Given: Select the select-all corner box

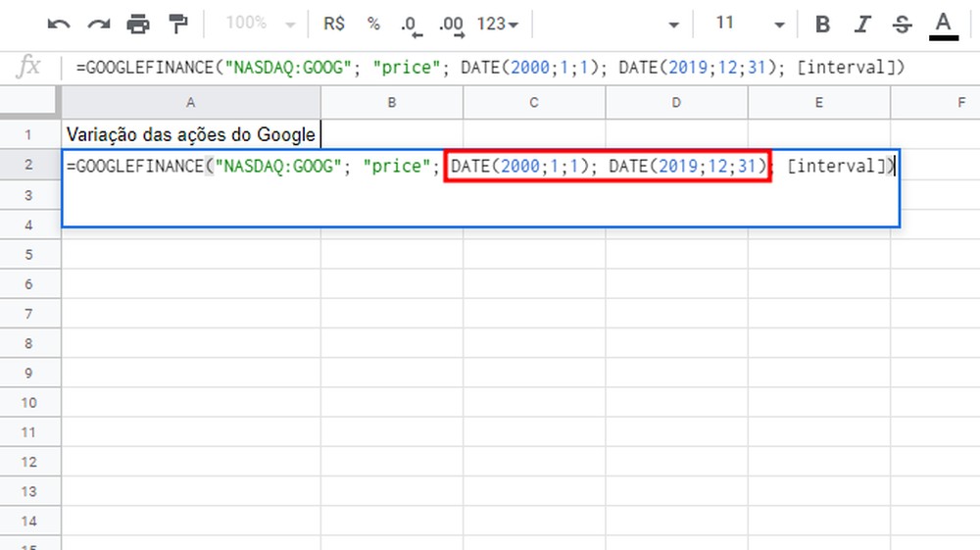Looking at the screenshot, I should [30, 103].
